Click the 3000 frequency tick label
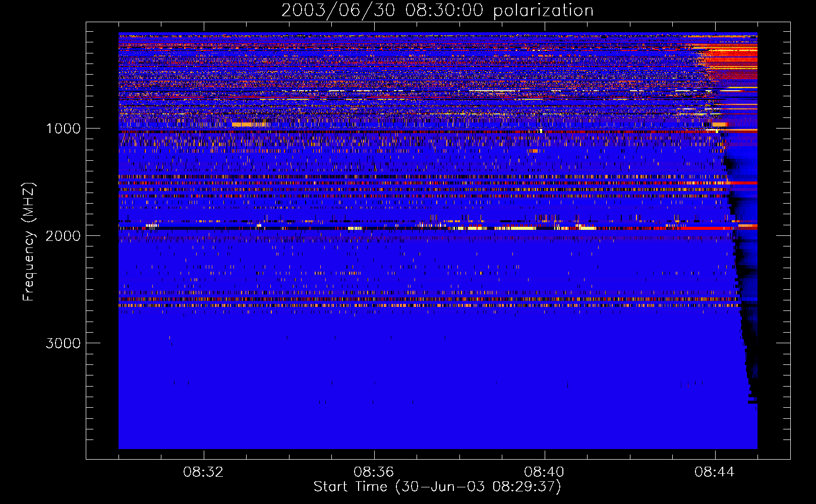The width and height of the screenshot is (816, 504). point(63,343)
